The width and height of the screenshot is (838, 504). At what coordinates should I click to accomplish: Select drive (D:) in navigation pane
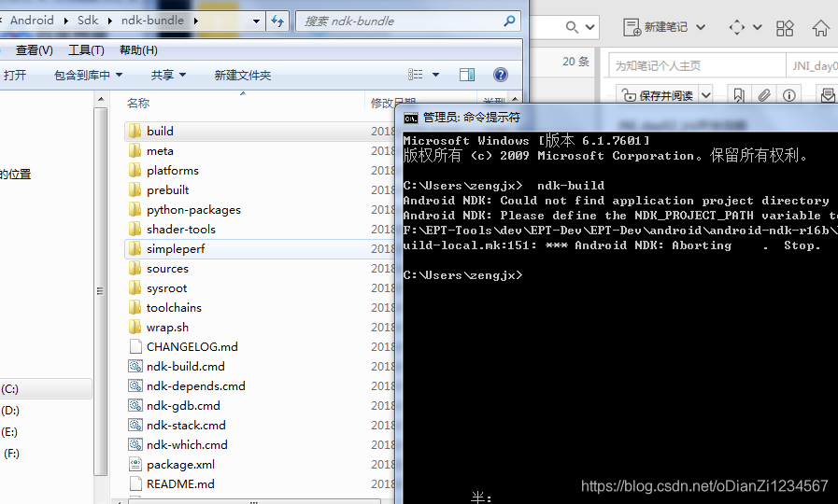[x=10, y=411]
